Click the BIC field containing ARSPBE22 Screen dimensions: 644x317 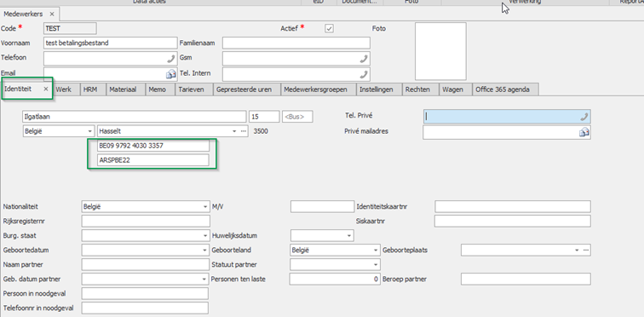pos(153,160)
